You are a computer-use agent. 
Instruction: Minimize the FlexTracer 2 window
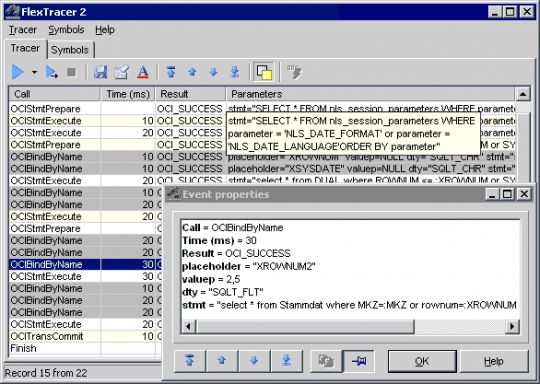pyautogui.click(x=495, y=12)
